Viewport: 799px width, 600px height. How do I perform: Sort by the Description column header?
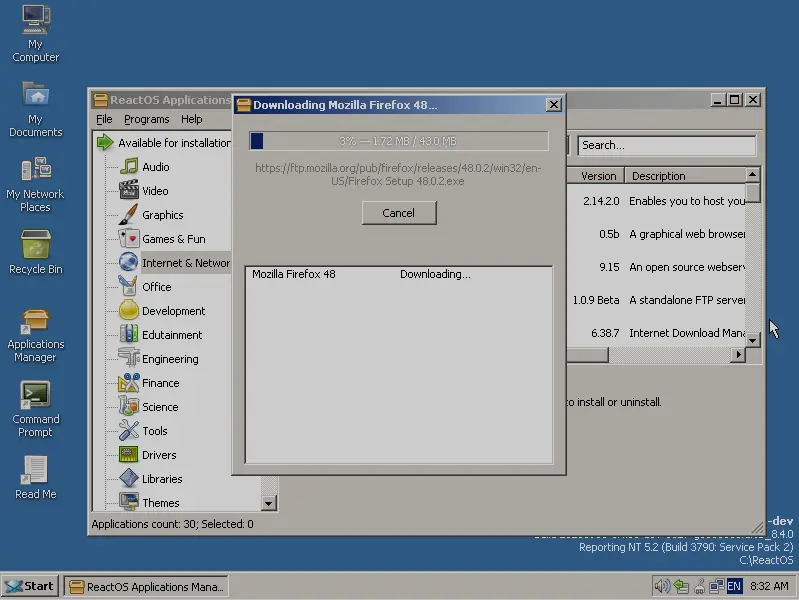(x=685, y=176)
